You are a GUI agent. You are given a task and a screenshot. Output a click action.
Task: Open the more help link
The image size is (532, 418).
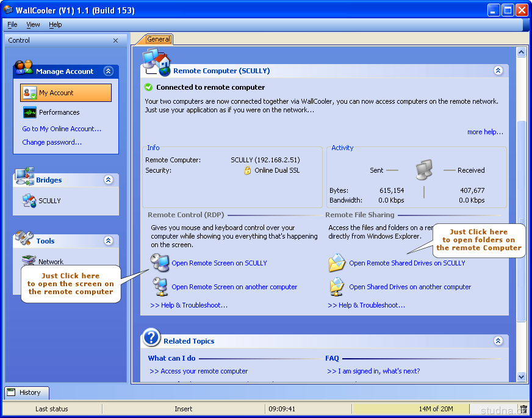point(485,132)
